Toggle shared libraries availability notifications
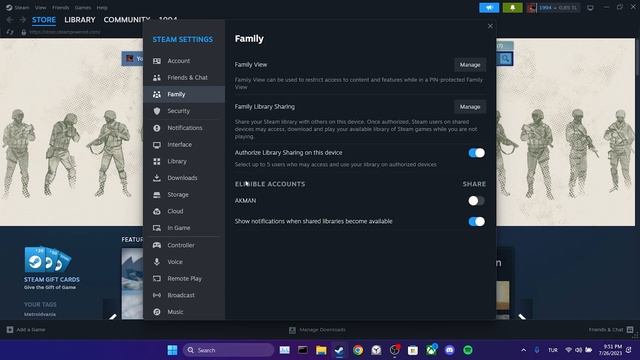The height and width of the screenshot is (360, 640). (x=476, y=222)
